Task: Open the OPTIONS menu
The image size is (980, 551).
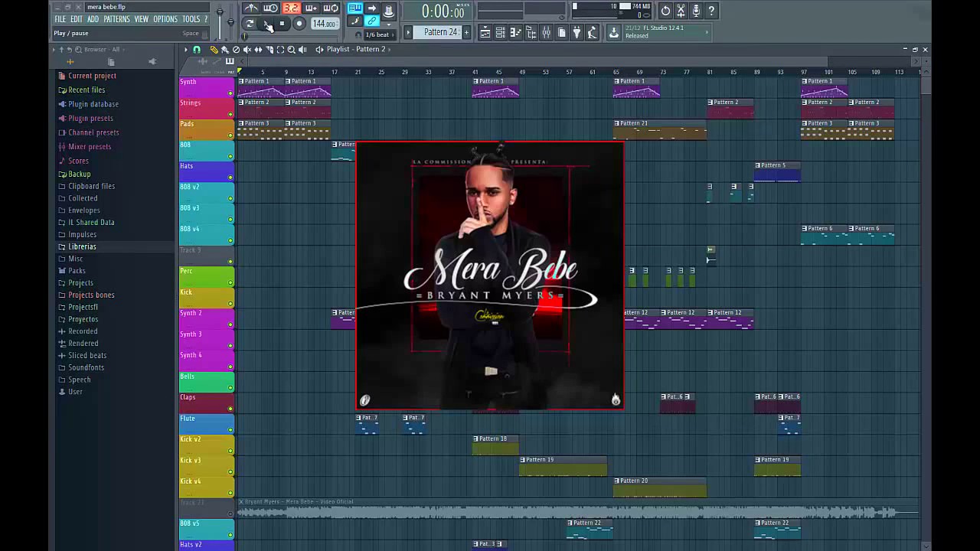Action: [x=165, y=19]
